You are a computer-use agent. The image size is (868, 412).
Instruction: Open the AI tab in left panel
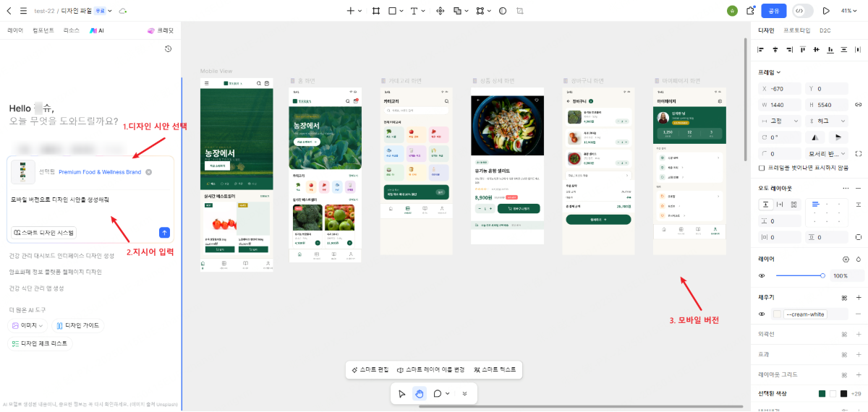[x=97, y=30]
